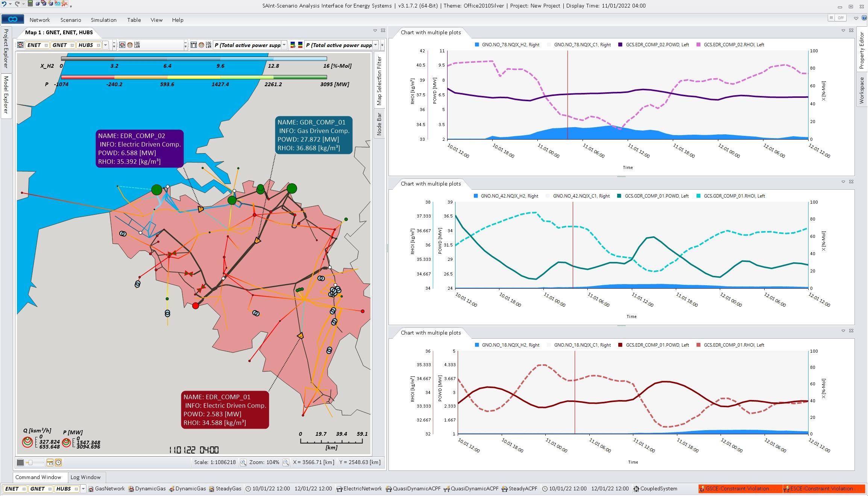Click the clock icon on map bar
This screenshot has width=868, height=496.
pyautogui.click(x=58, y=463)
